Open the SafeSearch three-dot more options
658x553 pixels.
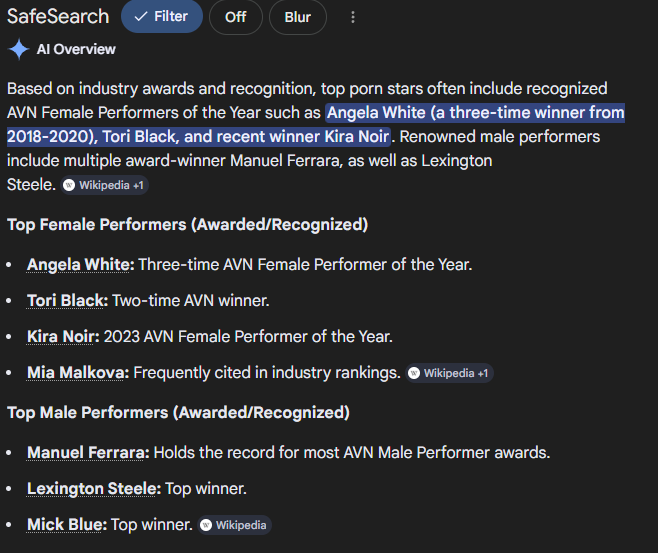352,17
